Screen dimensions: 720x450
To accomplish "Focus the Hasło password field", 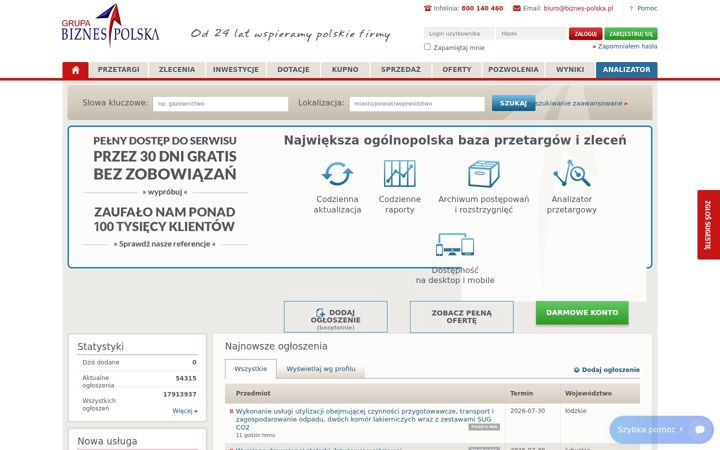I will pos(532,34).
